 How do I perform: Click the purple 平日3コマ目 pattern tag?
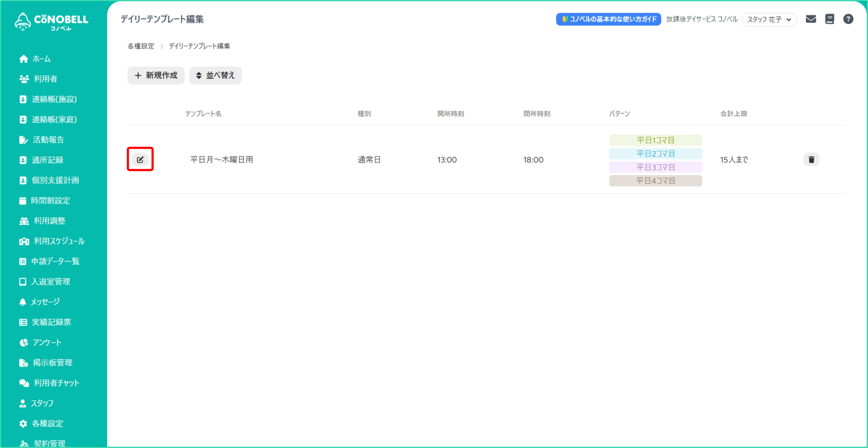click(655, 167)
